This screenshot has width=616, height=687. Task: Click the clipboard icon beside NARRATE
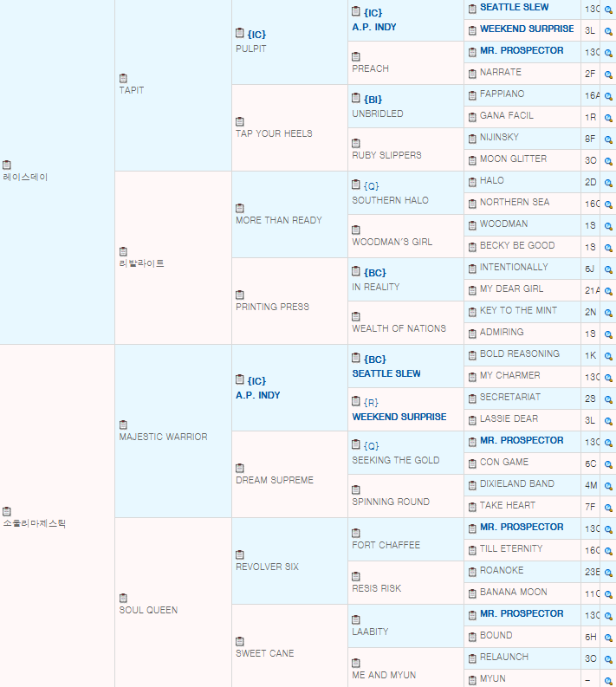[x=472, y=74]
